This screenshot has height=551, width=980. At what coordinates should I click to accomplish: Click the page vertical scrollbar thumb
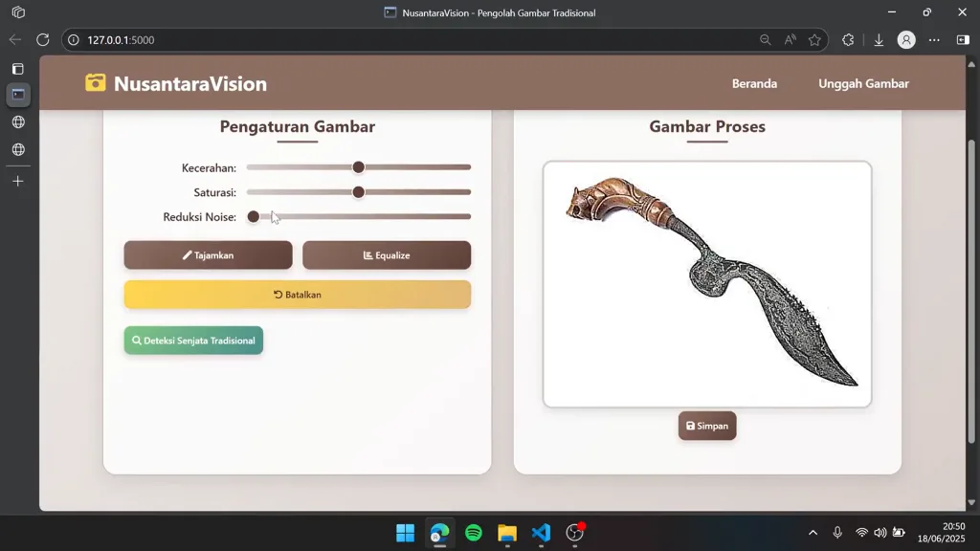tap(971, 291)
